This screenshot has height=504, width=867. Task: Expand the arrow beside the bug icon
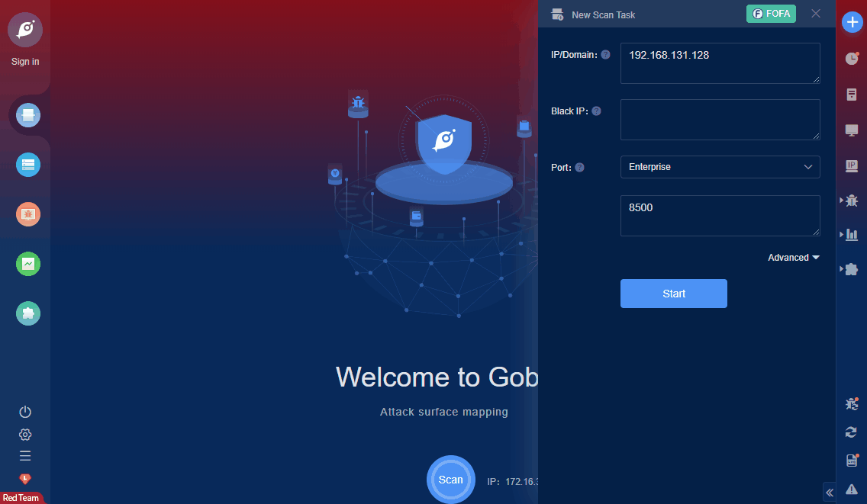pos(842,201)
